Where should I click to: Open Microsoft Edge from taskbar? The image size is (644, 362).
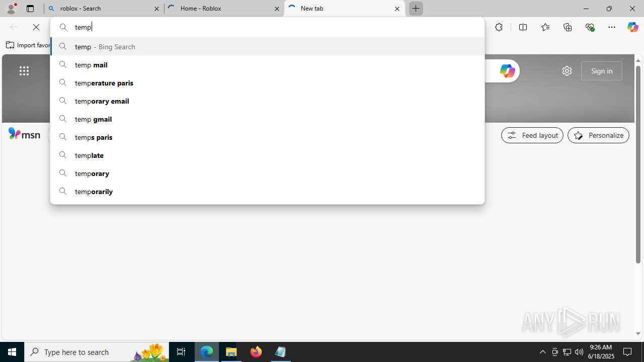click(x=207, y=352)
